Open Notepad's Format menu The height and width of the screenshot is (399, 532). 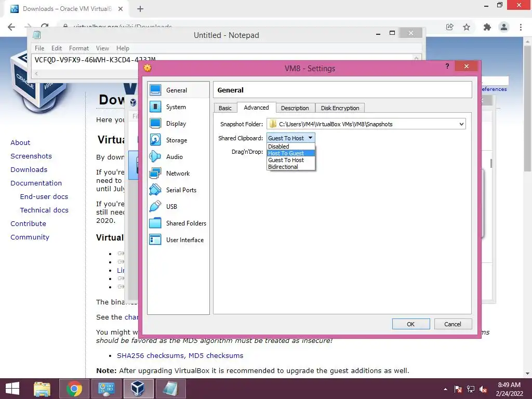coord(79,48)
